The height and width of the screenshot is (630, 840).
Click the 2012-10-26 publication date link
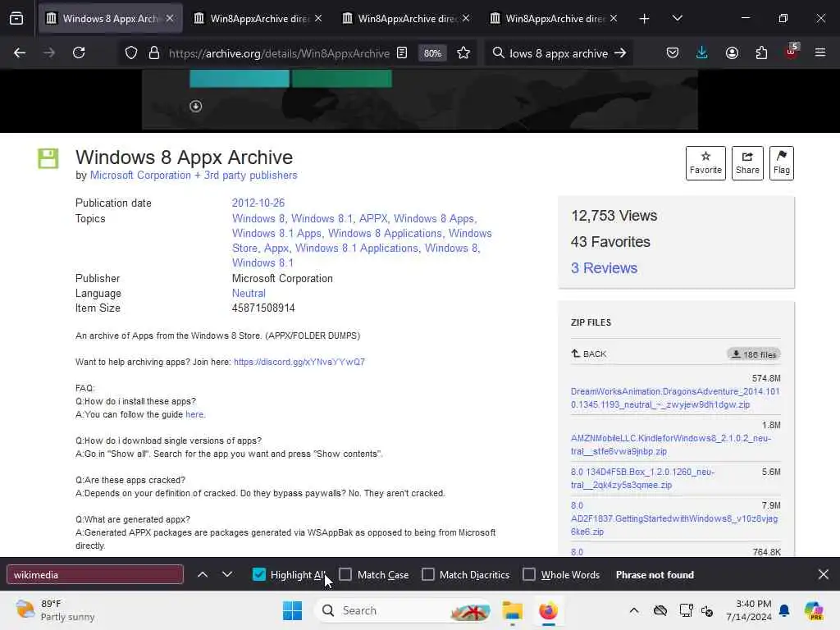(x=258, y=203)
